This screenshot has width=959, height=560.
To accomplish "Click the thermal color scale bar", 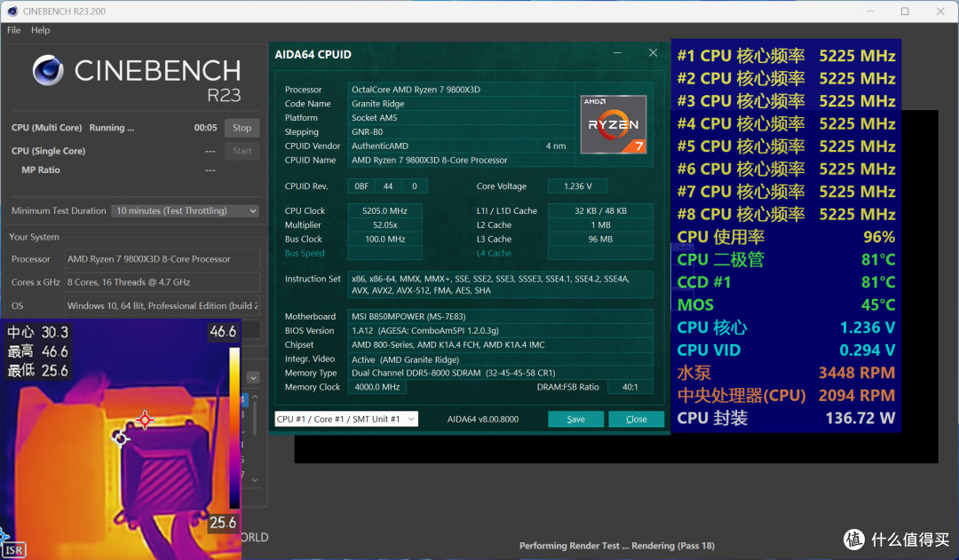I will tap(234, 428).
